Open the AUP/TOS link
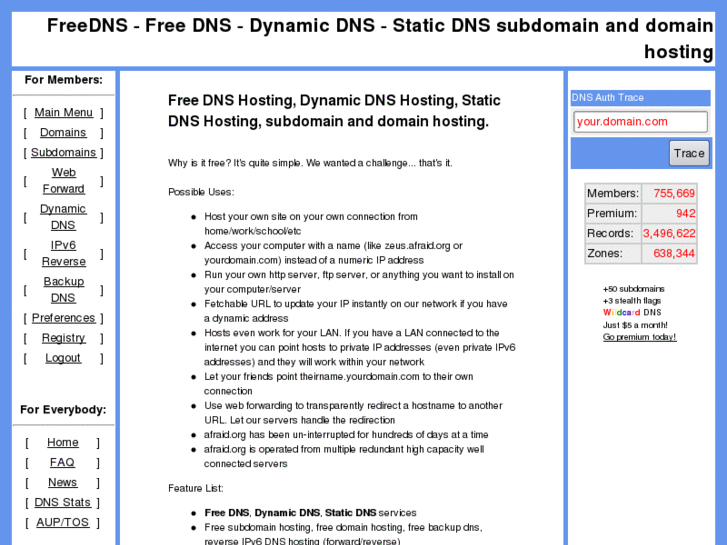The image size is (727, 545). point(63,522)
